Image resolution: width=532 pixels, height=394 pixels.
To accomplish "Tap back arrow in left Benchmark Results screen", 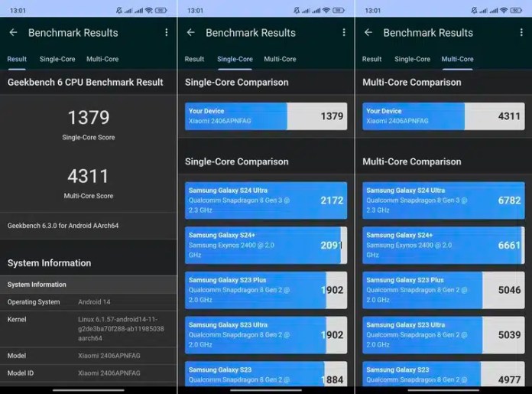I will 13,33.
